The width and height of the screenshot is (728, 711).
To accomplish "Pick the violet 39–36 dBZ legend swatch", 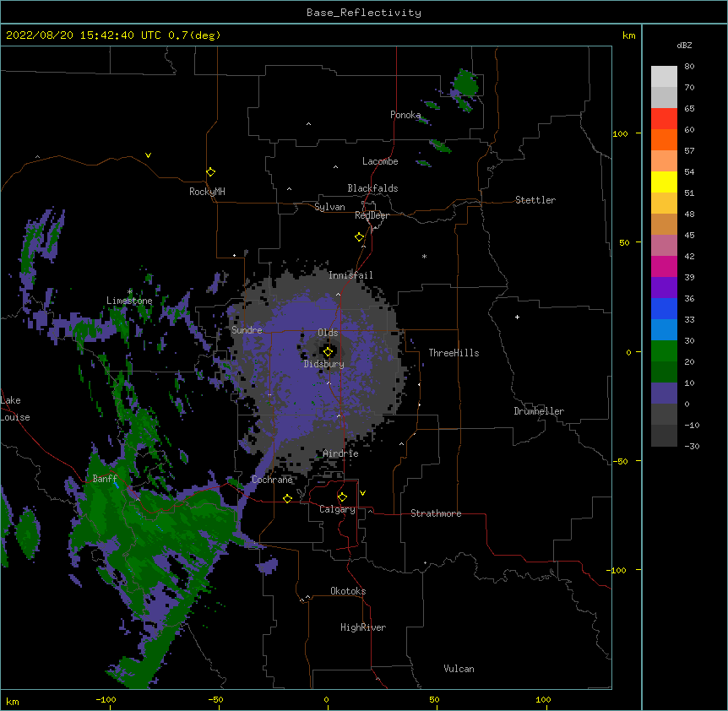I will 664,288.
